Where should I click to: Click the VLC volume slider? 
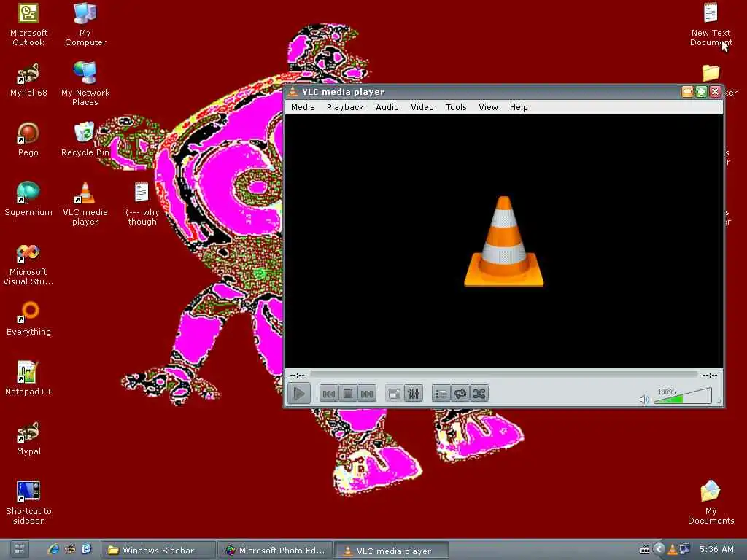coord(683,396)
